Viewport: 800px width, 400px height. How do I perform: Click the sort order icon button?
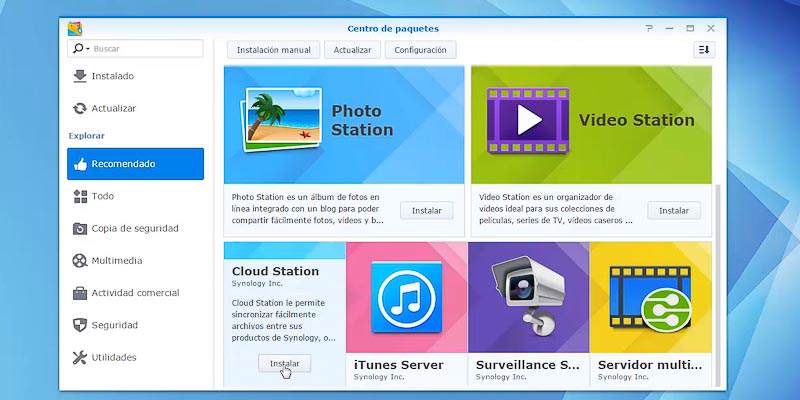[x=704, y=49]
